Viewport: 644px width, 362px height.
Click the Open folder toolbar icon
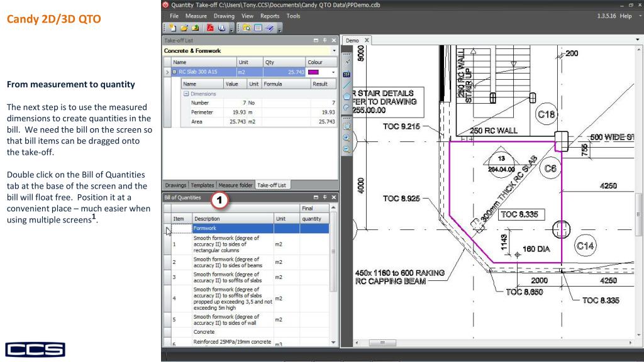pos(184,28)
